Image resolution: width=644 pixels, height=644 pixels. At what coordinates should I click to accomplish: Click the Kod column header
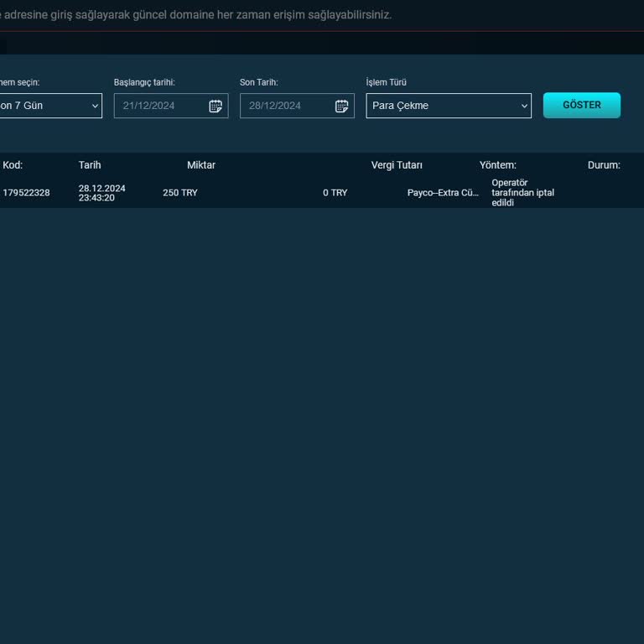click(x=13, y=165)
